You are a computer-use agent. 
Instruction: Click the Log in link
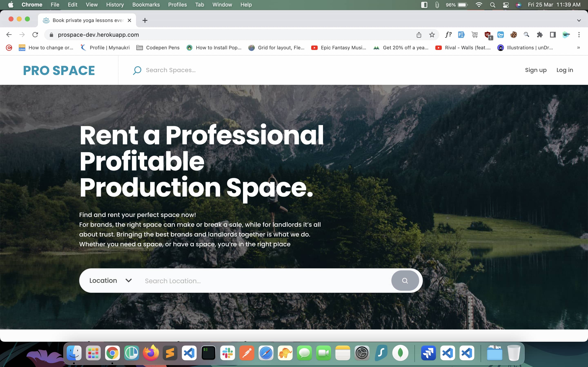[x=565, y=70]
